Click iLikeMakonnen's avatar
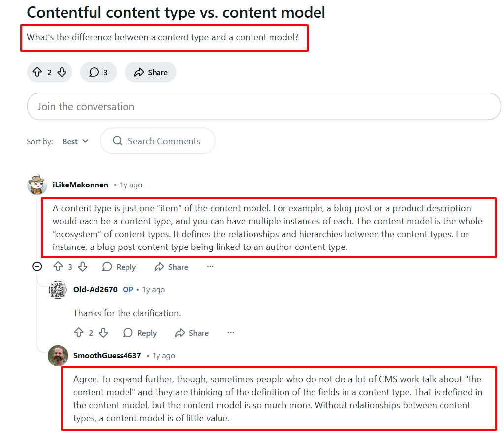 click(37, 185)
